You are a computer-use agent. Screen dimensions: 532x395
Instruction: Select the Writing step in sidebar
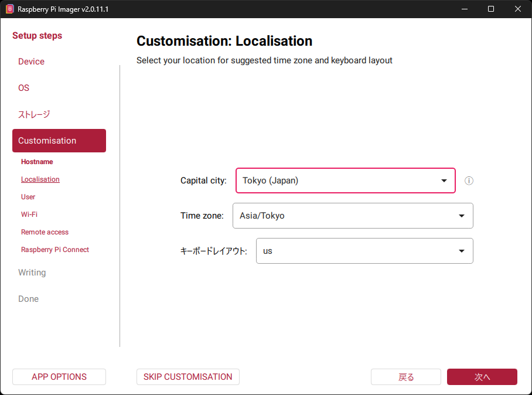32,273
